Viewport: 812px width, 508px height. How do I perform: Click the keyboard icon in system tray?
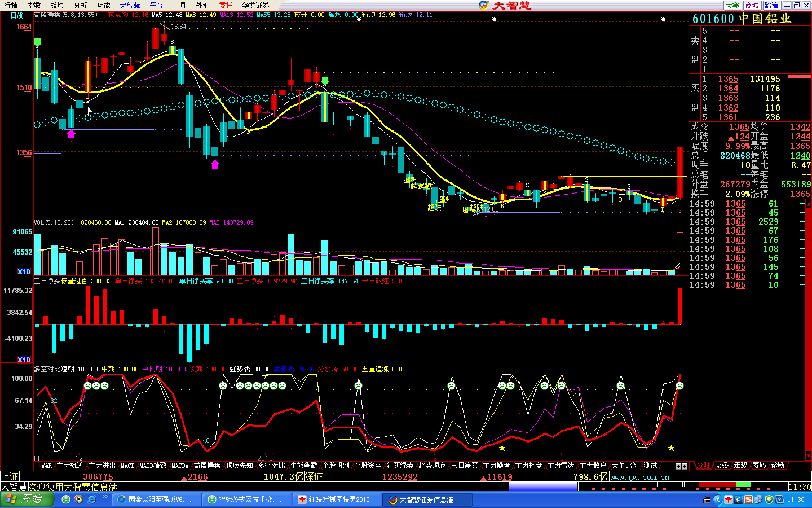[x=707, y=500]
